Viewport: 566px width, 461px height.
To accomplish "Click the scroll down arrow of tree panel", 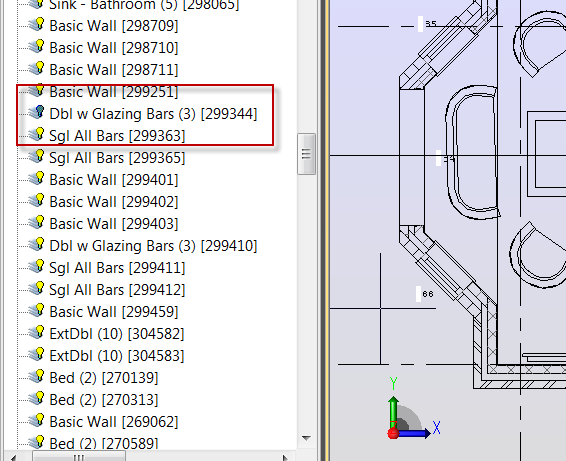I will pos(306,438).
